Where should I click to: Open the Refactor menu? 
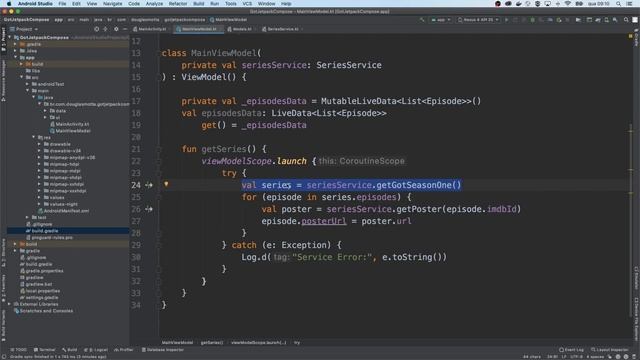(178, 4)
